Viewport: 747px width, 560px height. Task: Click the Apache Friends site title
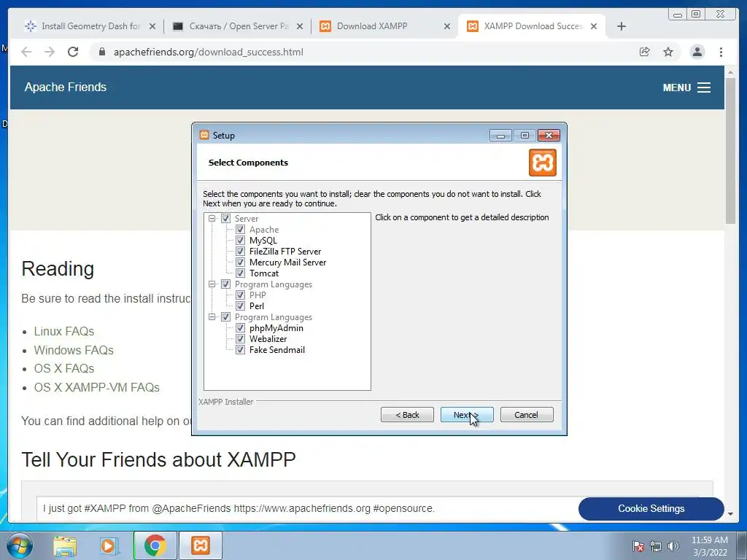[66, 87]
